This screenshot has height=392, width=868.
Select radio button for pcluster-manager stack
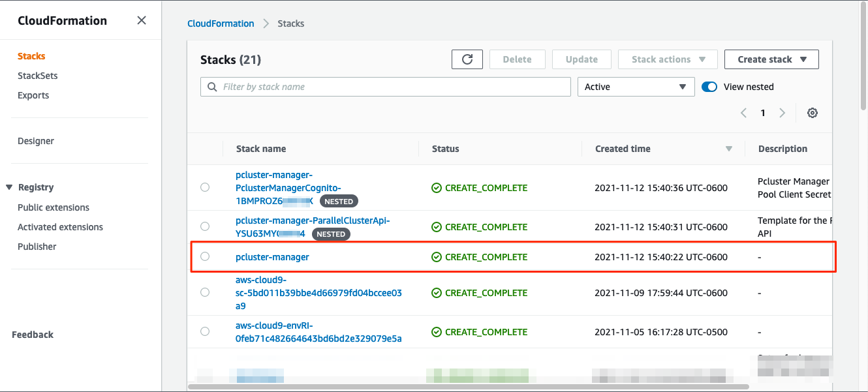click(x=205, y=256)
